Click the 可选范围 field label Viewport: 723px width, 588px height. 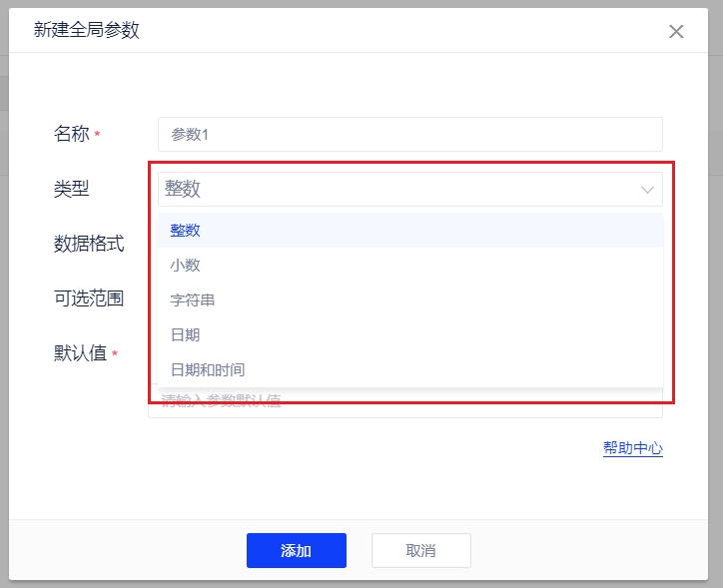(x=89, y=297)
